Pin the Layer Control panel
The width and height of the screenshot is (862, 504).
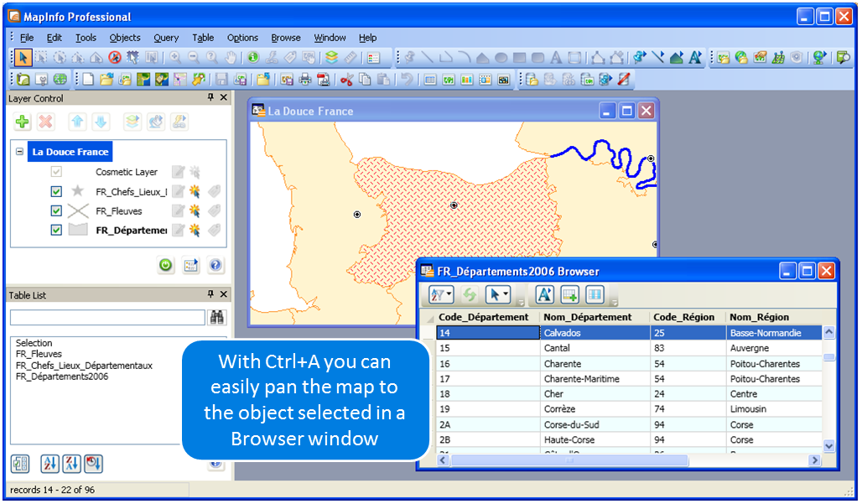coord(210,97)
